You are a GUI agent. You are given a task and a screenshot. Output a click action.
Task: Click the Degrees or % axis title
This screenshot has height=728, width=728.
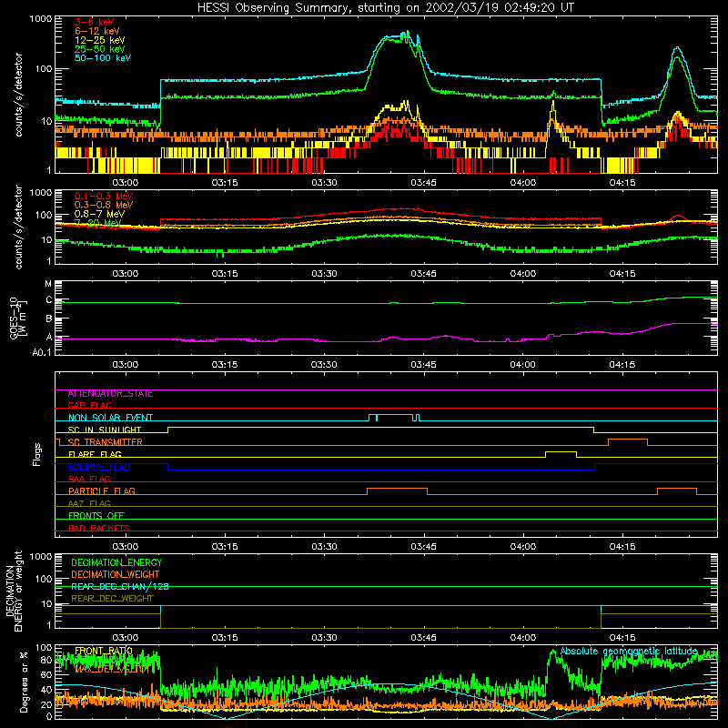click(x=24, y=682)
